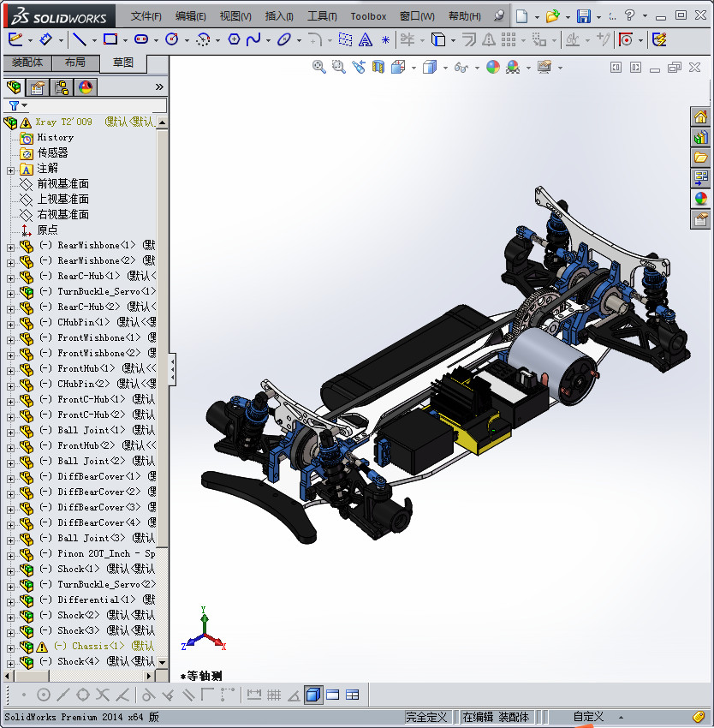The width and height of the screenshot is (714, 728).
Task: Open the View Orientation dropdown arrow
Action: point(414,69)
